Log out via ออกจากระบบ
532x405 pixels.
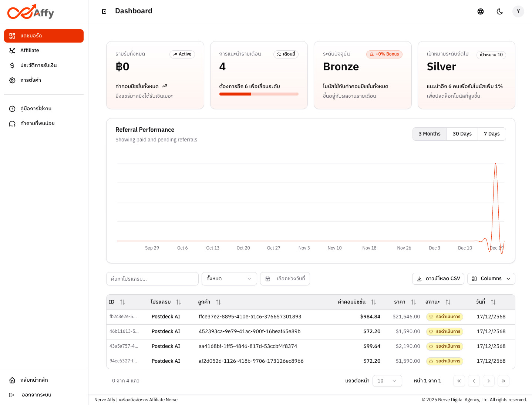36,395
